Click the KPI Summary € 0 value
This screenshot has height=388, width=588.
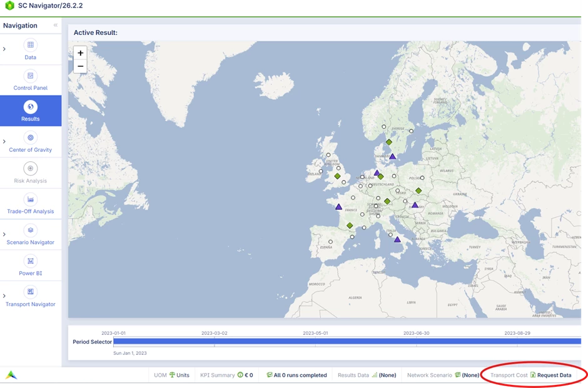tap(249, 375)
